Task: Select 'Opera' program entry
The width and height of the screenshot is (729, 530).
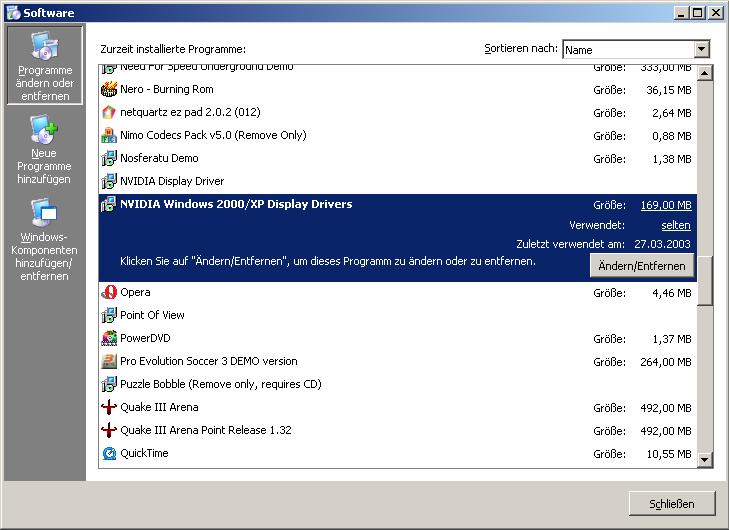Action: coord(398,292)
